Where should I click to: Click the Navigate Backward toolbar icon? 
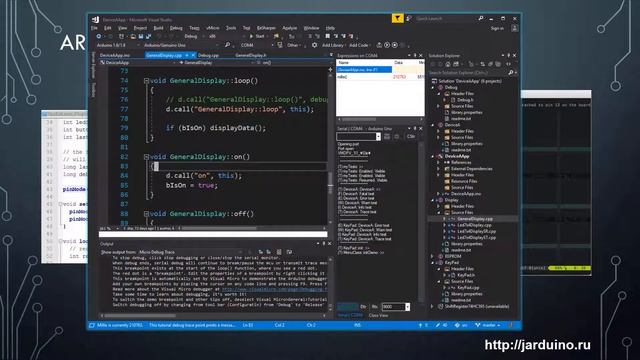[99, 36]
